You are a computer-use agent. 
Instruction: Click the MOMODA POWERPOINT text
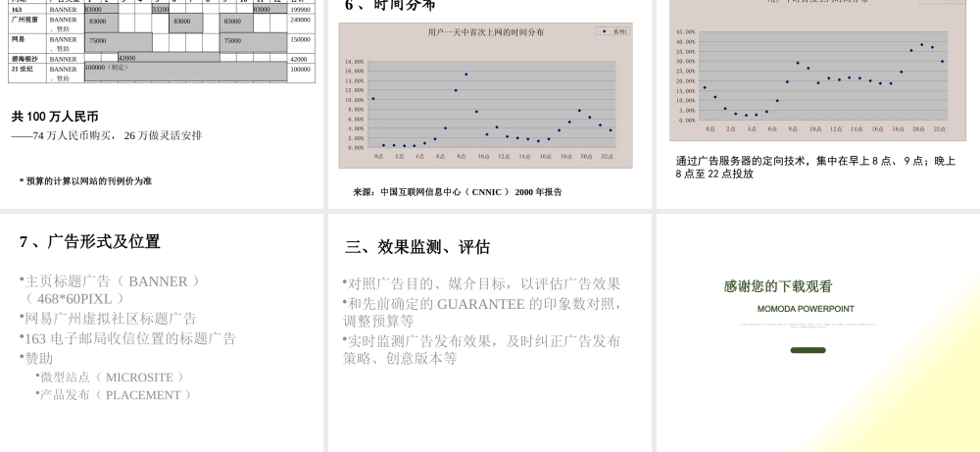[805, 309]
